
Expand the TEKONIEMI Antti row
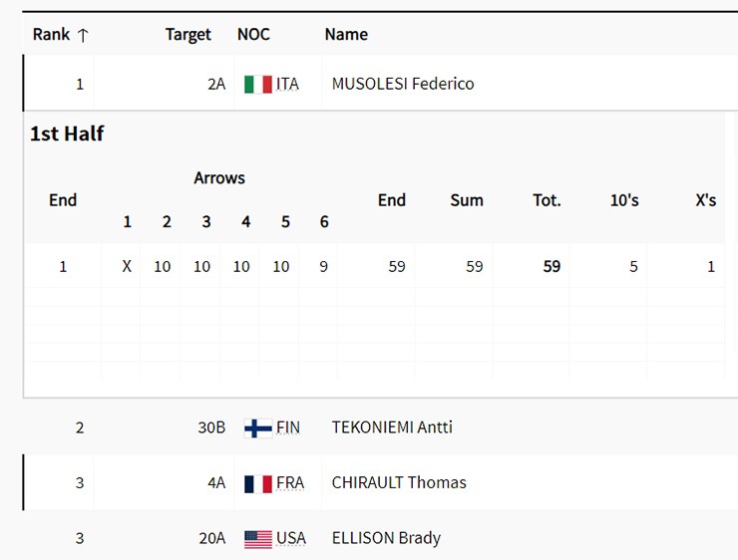[392, 427]
